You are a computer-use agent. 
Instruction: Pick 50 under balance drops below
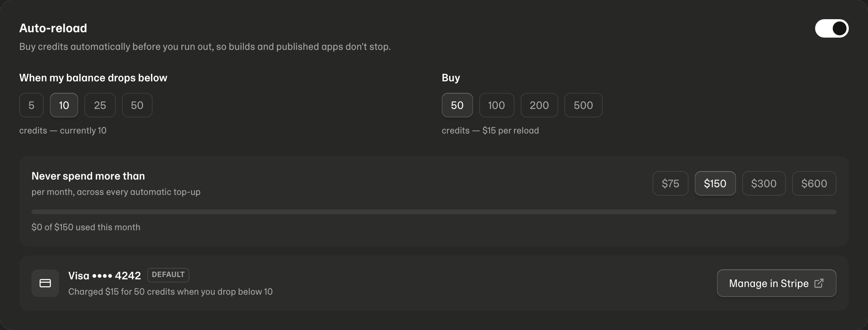(x=137, y=105)
